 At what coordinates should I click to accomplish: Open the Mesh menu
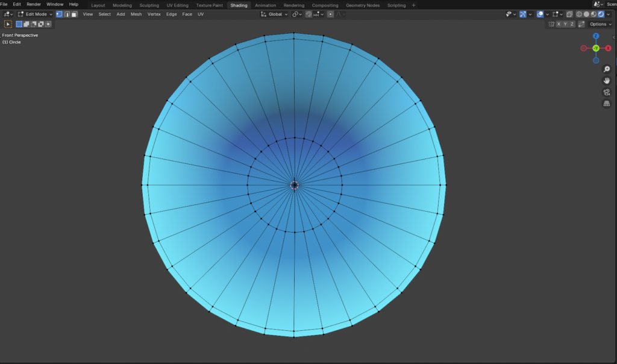click(136, 14)
